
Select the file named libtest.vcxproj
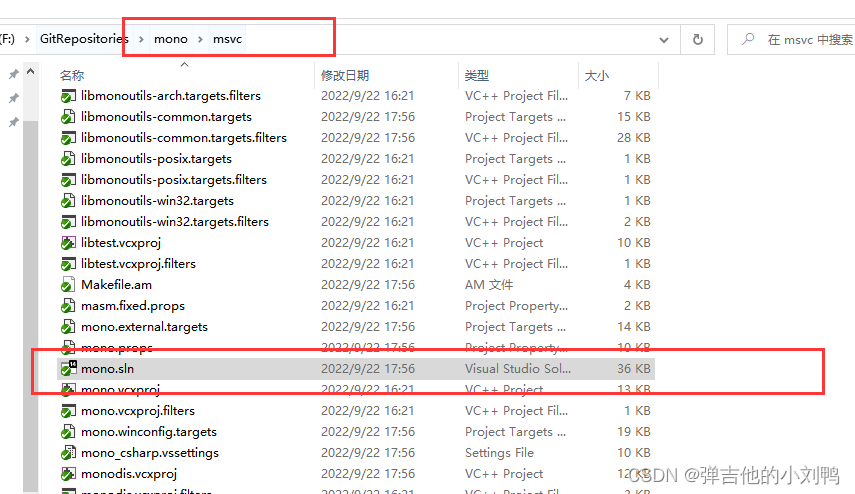[x=121, y=243]
